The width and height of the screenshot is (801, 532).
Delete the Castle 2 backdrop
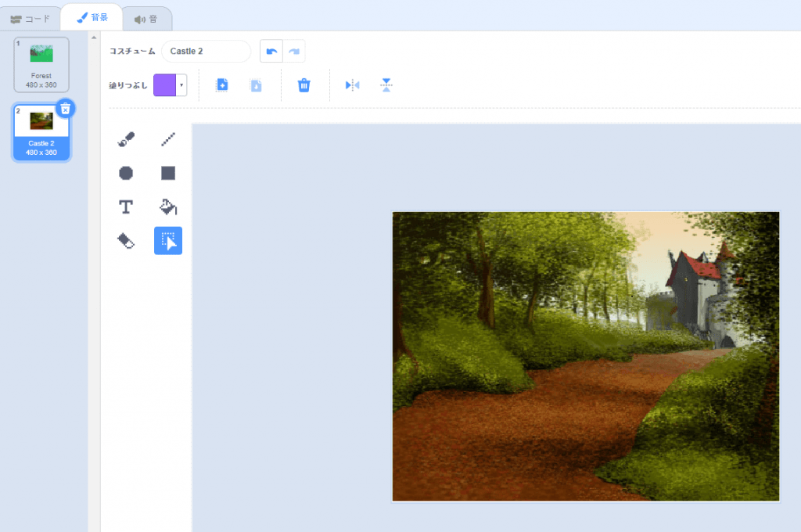pyautogui.click(x=66, y=109)
